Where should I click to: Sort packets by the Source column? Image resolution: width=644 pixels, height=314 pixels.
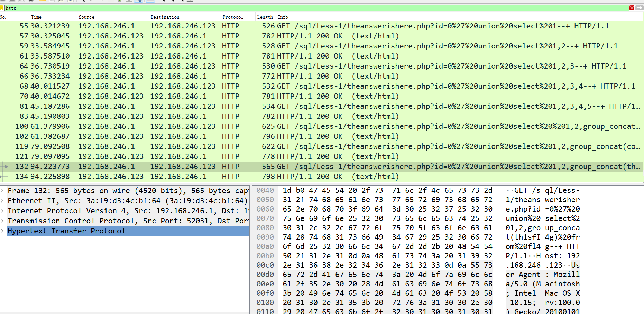point(113,17)
